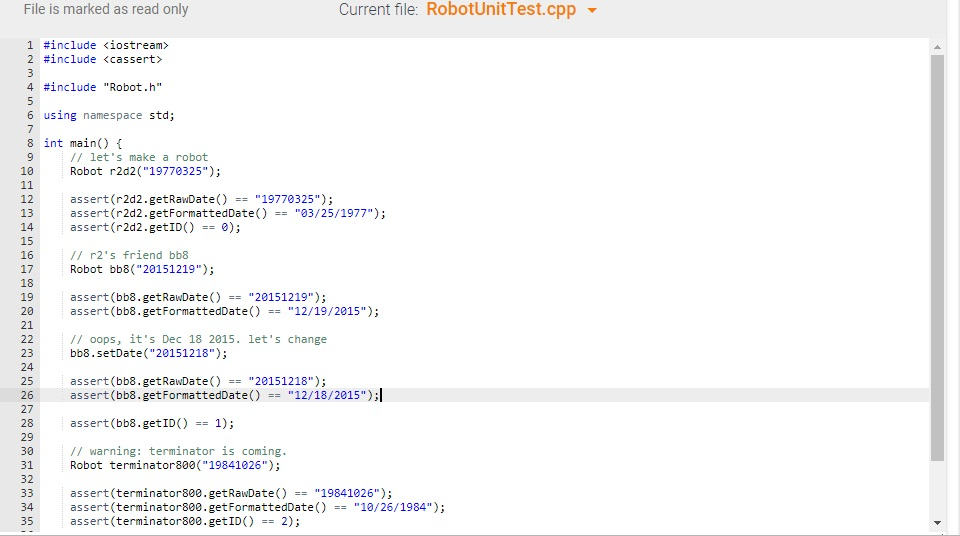The height and width of the screenshot is (536, 960).
Task: Click assert bb8.getRawDate() "20151219" line
Action: point(198,297)
